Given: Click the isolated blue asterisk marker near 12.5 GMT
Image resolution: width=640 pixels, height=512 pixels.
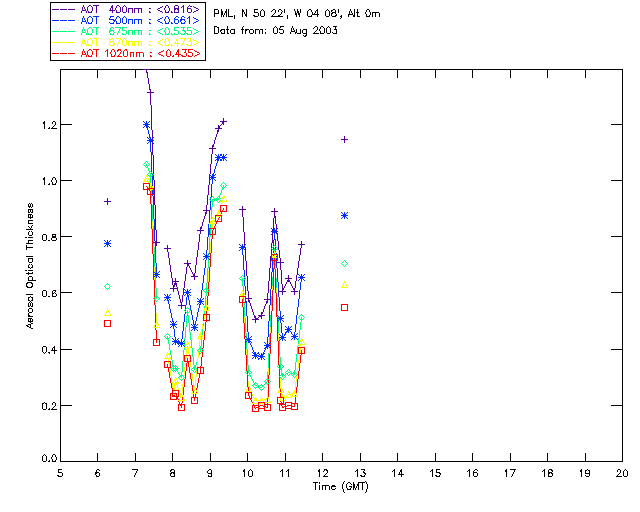Looking at the screenshot, I should pos(344,215).
